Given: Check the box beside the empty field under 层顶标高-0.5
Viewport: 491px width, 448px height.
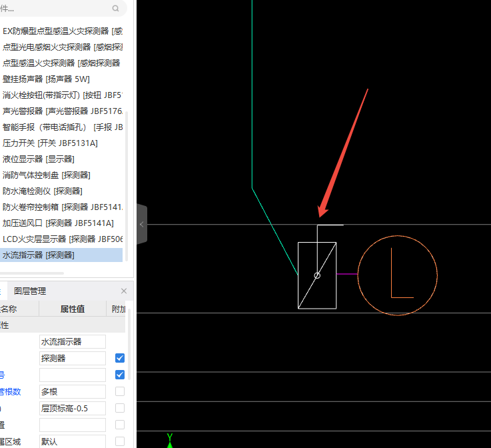Looking at the screenshot, I should coord(120,425).
